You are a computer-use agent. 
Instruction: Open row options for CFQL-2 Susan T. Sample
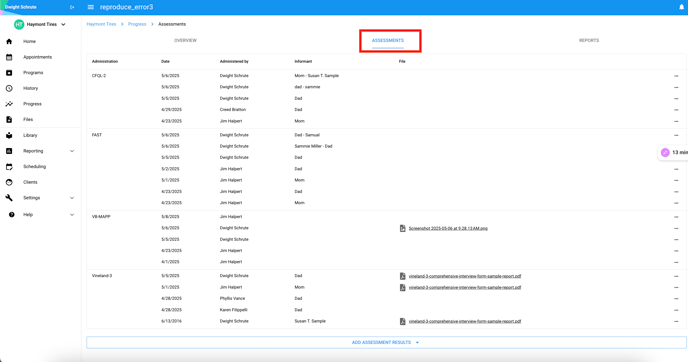[x=676, y=76]
